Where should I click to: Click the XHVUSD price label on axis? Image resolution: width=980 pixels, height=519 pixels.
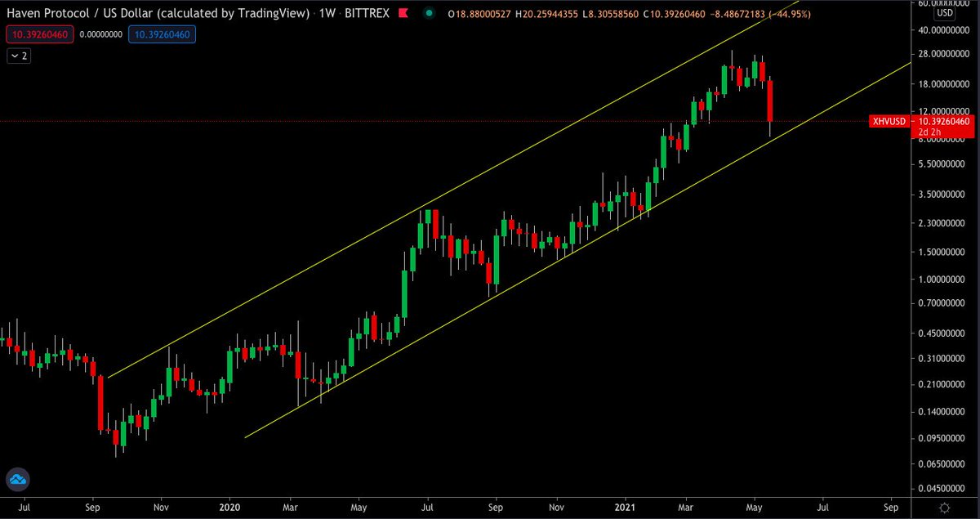tap(888, 121)
